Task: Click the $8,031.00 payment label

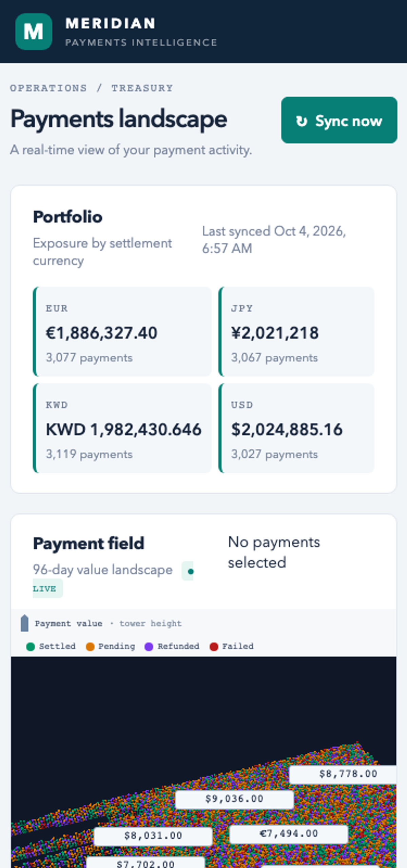Action: tap(153, 836)
